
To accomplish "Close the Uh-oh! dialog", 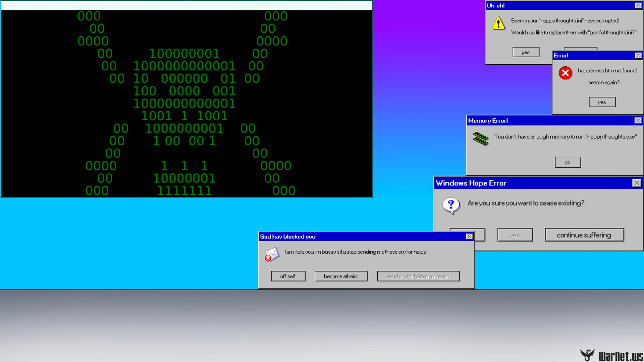I will click(x=638, y=6).
